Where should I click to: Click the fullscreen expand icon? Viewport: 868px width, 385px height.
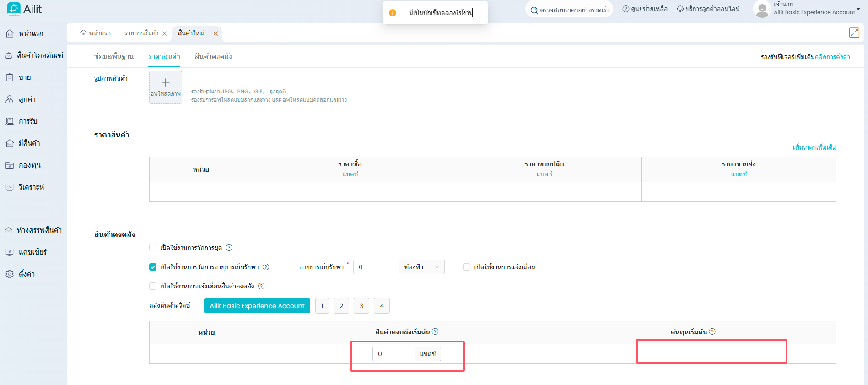tap(854, 33)
